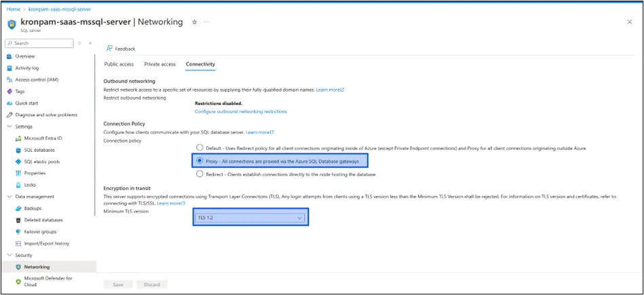Favorite the page with the star icon

195,22
